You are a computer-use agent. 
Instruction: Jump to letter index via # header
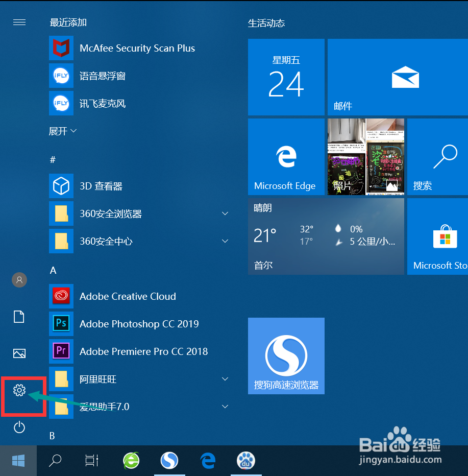tap(53, 160)
